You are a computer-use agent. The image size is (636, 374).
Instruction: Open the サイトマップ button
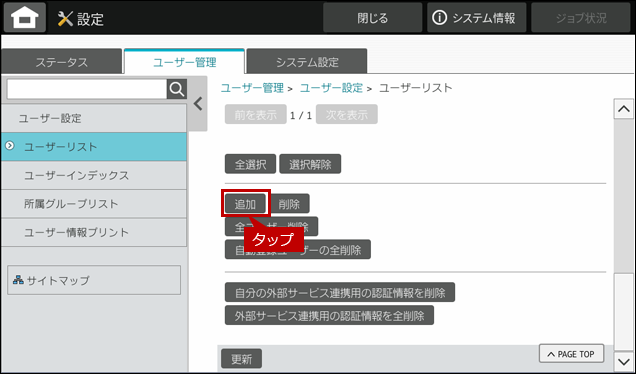tap(94, 280)
